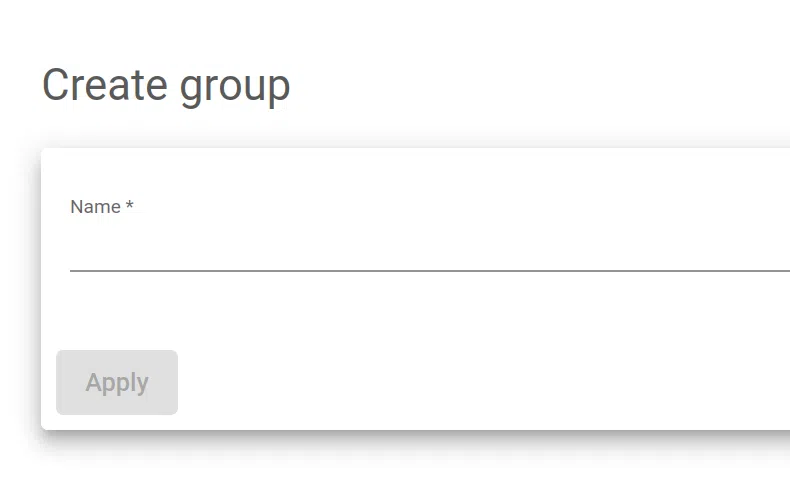Click the "Create group" heading
Image resolution: width=790 pixels, height=494 pixels.
pos(166,85)
